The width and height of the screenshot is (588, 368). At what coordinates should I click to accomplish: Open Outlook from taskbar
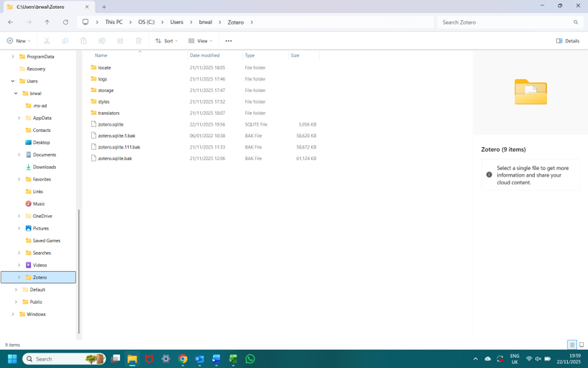pos(200,359)
